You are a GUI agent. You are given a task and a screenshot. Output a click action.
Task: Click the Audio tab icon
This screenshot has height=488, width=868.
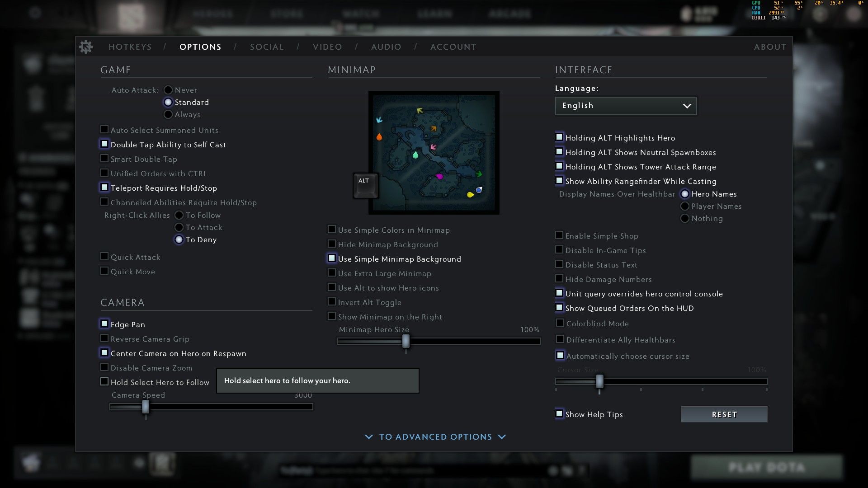click(x=387, y=47)
